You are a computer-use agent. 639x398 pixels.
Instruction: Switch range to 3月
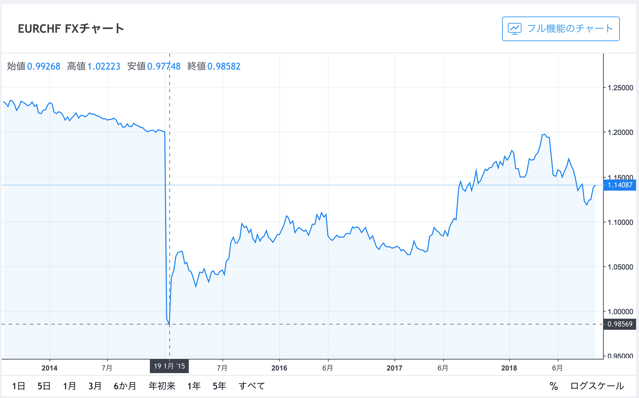coord(95,386)
